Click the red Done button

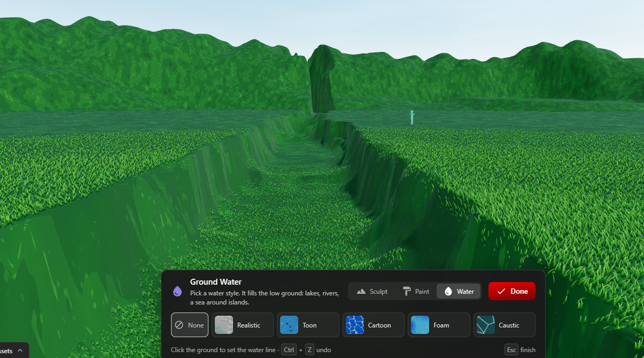pos(512,291)
